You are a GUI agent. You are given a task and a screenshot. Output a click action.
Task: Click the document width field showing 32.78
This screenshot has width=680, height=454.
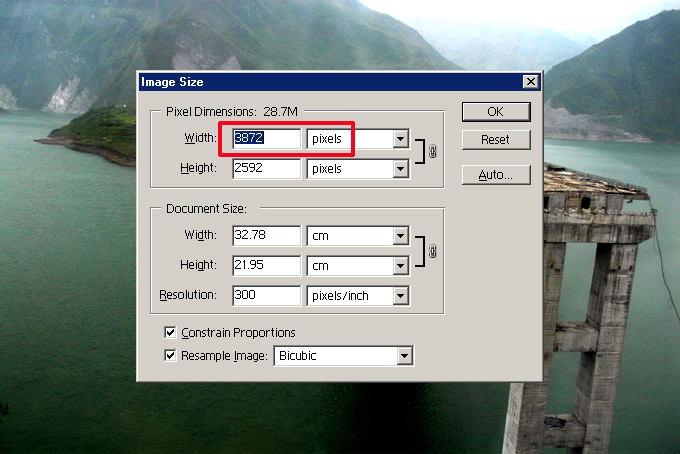(x=266, y=236)
